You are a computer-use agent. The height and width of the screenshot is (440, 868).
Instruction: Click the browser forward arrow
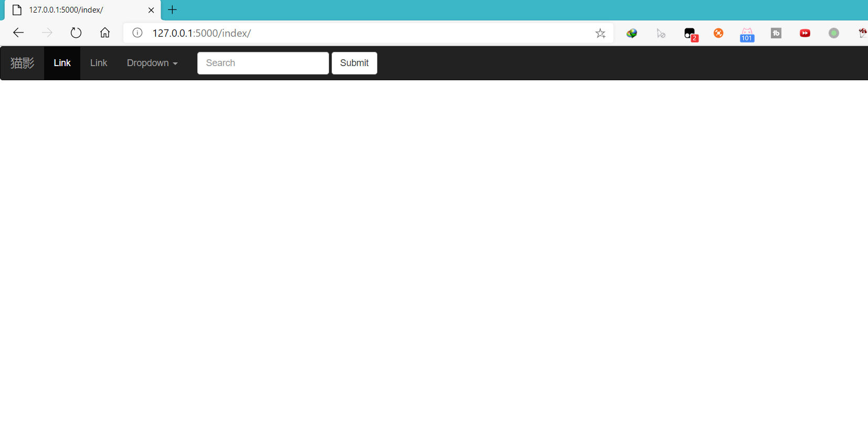47,33
